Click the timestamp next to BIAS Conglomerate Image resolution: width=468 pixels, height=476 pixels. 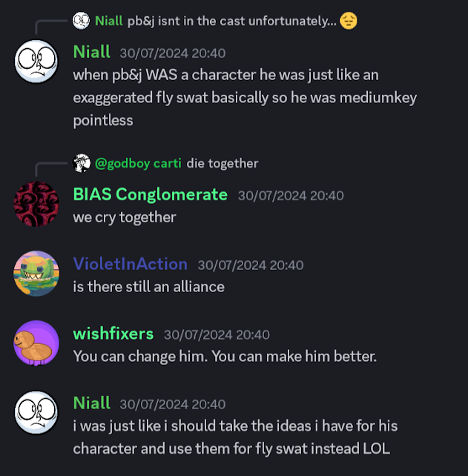(x=291, y=196)
